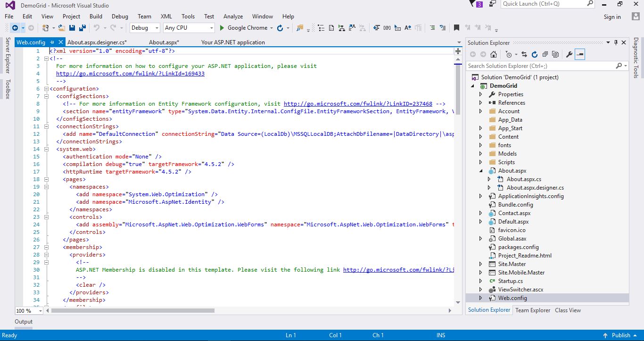
Task: Pin the Web.config tab
Action: pos(52,42)
